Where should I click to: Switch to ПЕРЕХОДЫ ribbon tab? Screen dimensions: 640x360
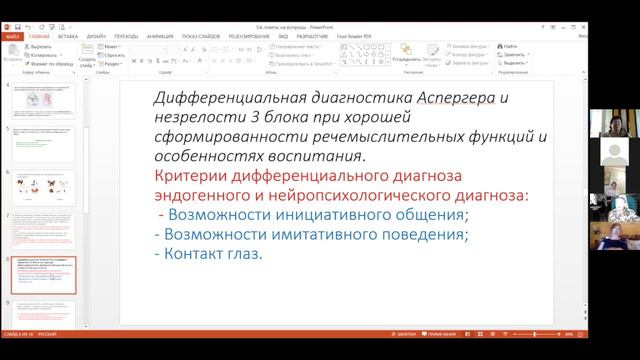[x=126, y=36]
